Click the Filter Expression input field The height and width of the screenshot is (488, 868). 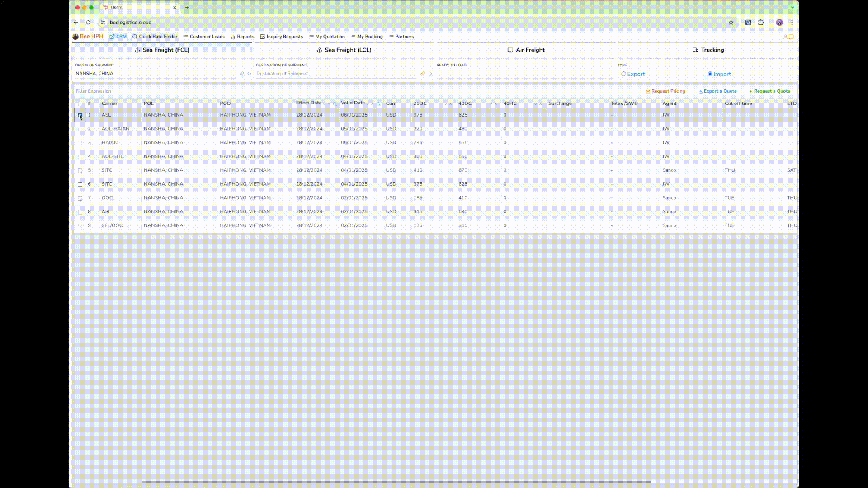[127, 91]
